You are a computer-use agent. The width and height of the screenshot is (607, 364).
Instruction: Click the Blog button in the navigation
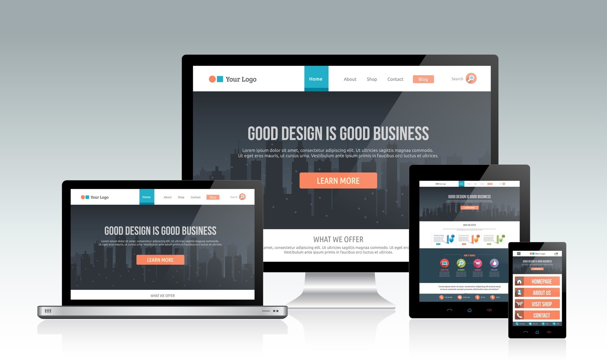click(423, 78)
